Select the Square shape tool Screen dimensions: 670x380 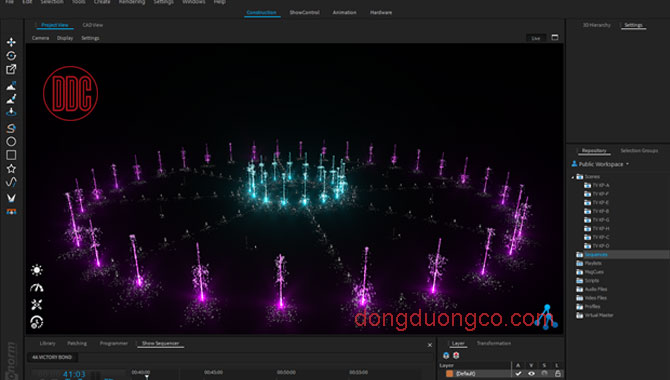[x=11, y=155]
